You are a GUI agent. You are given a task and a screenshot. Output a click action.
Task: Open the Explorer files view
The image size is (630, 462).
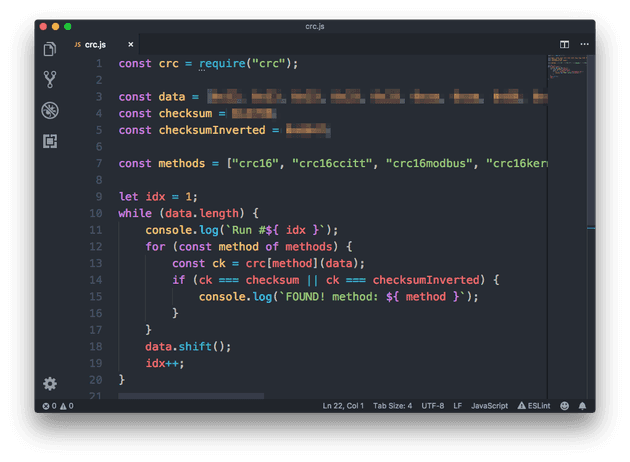pos(49,49)
